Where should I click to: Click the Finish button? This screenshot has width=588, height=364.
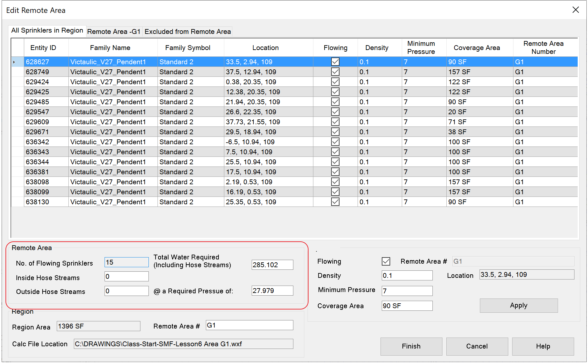(x=411, y=346)
